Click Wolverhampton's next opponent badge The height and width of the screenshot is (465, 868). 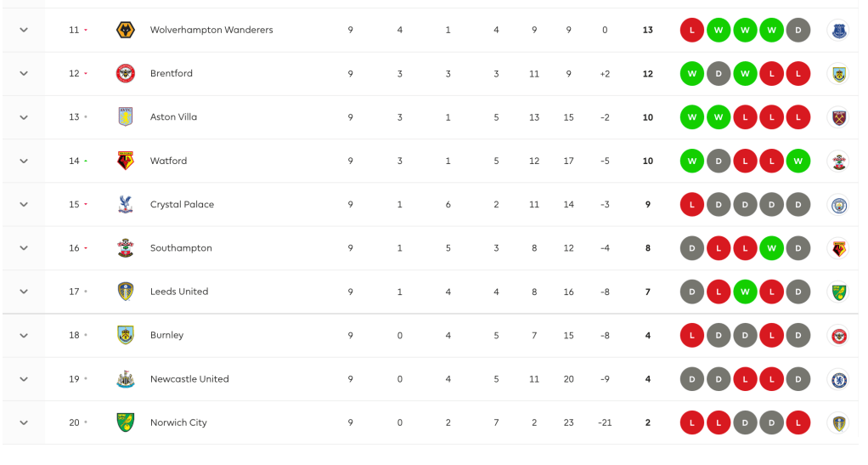[838, 31]
